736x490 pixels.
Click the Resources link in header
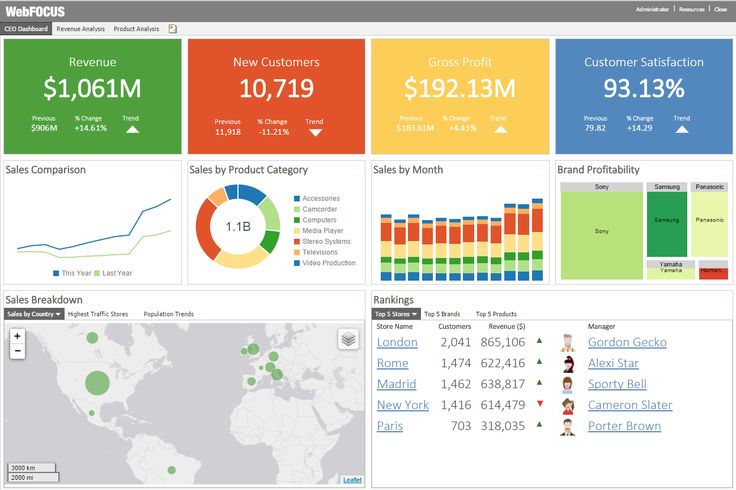(691, 9)
